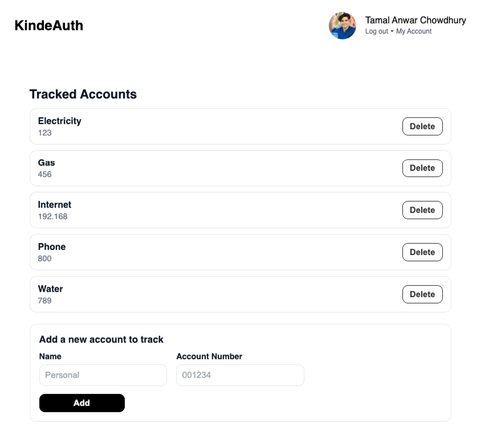The height and width of the screenshot is (448, 485).
Task: Click the Tracked Accounts heading
Action: point(83,94)
